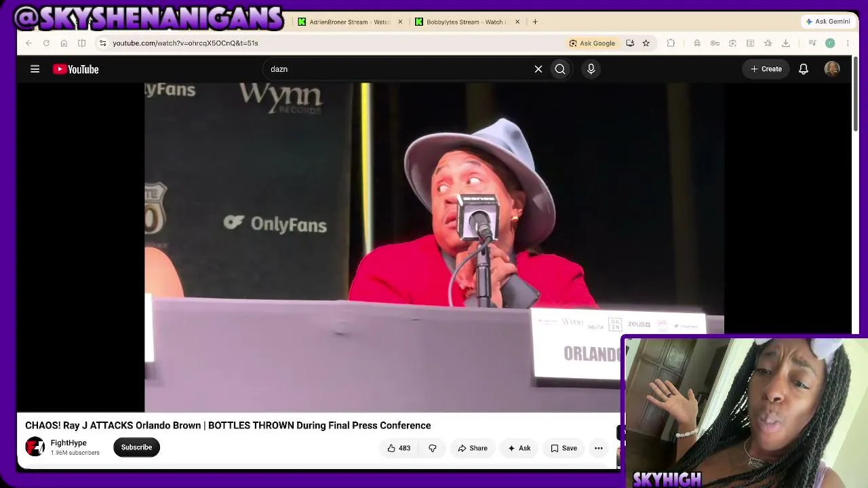
Task: Open the browser profile avatar
Action: coord(830,43)
